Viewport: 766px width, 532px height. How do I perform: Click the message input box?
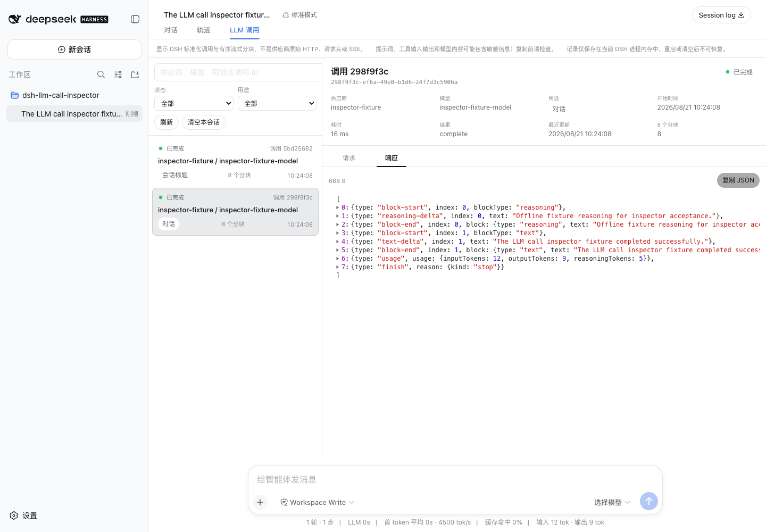[x=455, y=479]
